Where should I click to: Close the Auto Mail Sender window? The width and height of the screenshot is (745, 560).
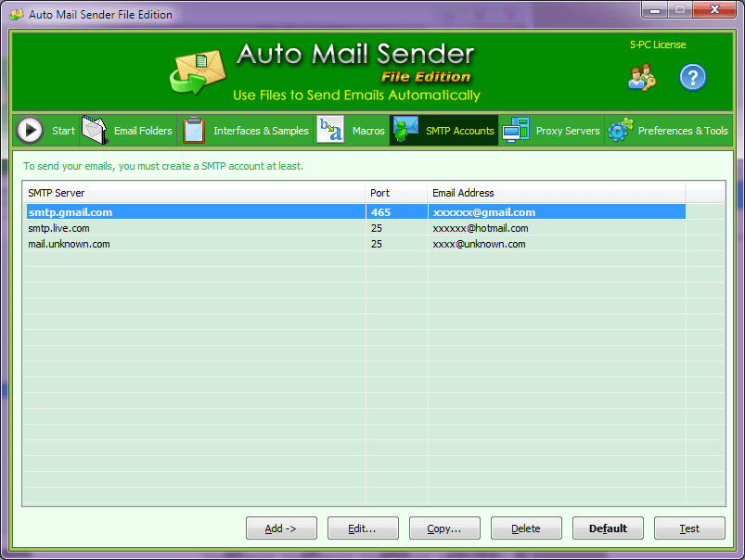coord(714,9)
